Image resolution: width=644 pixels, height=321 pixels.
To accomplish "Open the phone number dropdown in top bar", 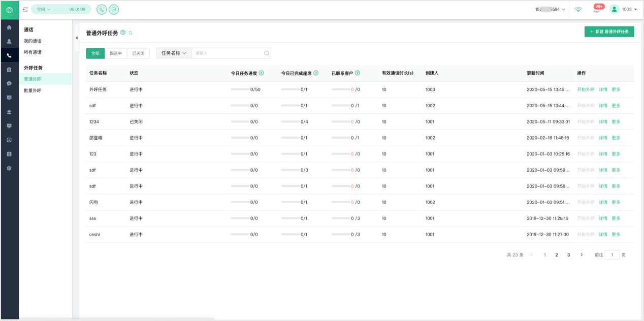I will (x=550, y=9).
